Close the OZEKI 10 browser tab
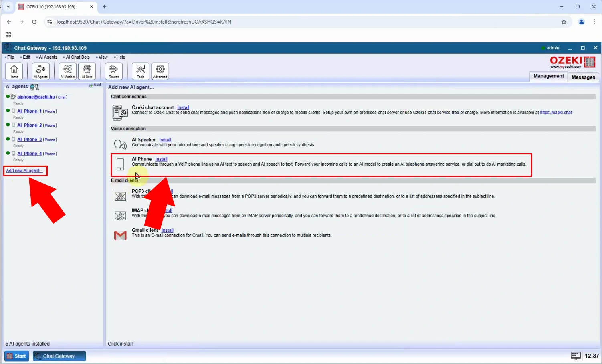Viewport: 602px width, 364px height. [91, 6]
